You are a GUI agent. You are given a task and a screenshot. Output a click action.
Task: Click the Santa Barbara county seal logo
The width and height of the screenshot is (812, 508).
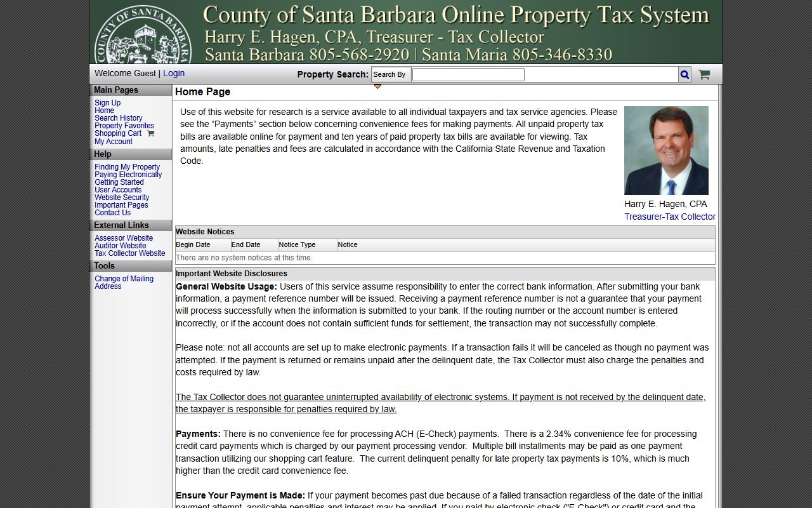(143, 35)
